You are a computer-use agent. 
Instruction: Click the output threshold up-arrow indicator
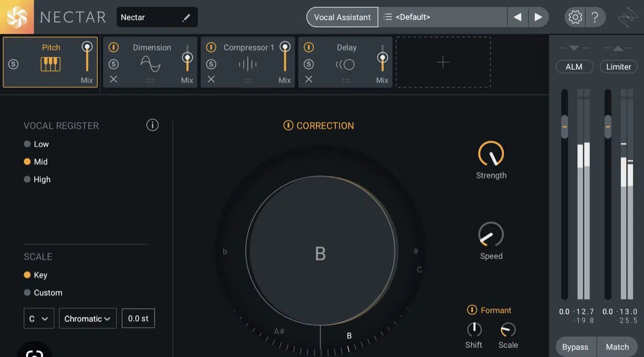[x=618, y=48]
